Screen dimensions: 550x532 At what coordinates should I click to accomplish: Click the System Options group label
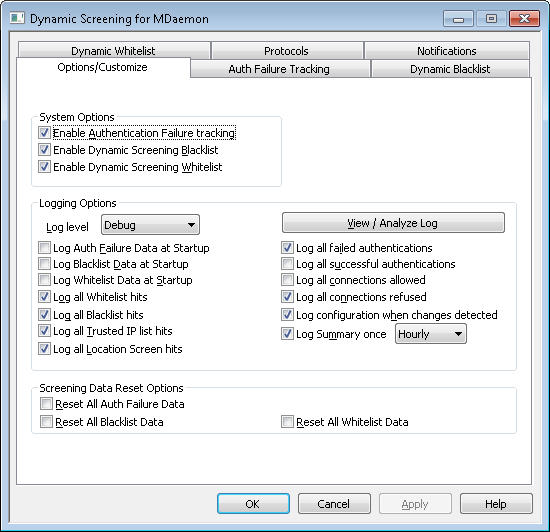click(x=77, y=117)
